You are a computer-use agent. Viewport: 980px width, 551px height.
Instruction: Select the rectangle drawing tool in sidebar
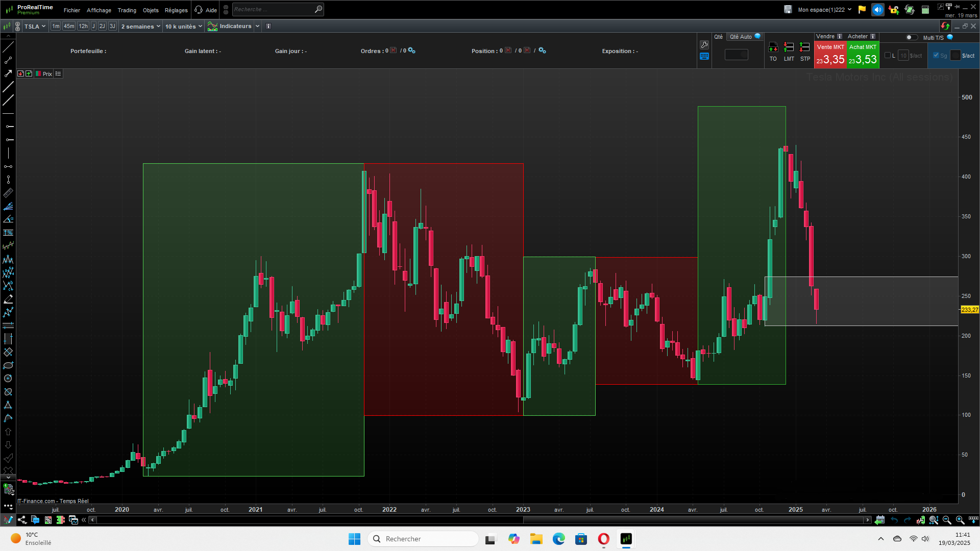(8, 352)
